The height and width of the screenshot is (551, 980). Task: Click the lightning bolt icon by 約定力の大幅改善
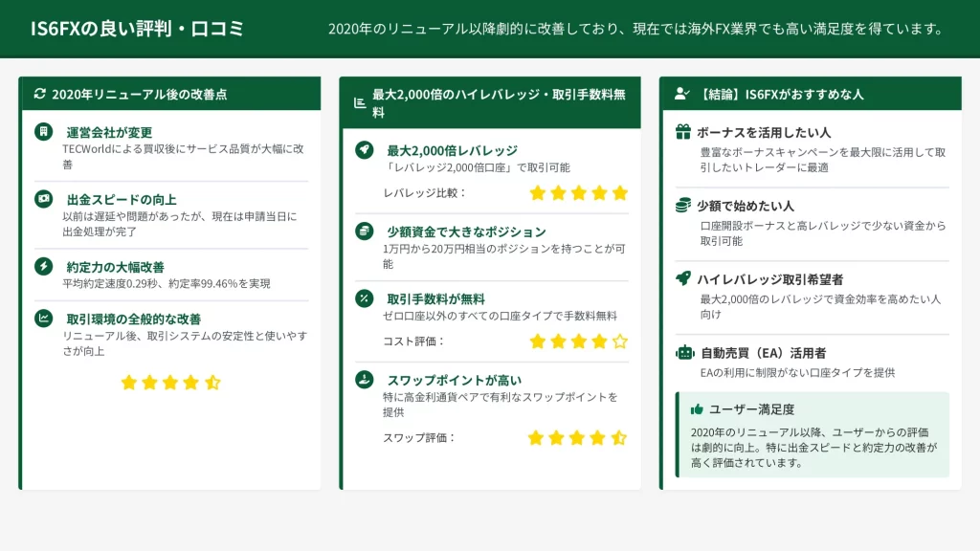(43, 266)
